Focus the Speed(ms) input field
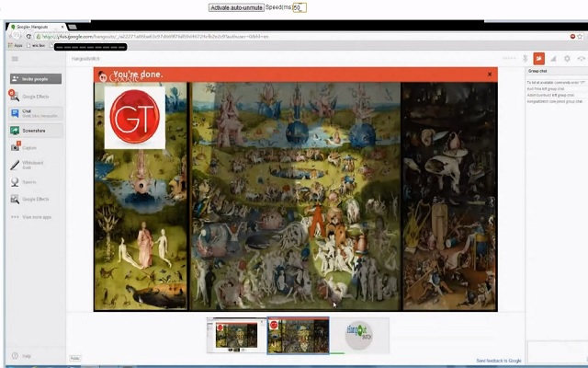The width and height of the screenshot is (588, 368). pyautogui.click(x=300, y=7)
